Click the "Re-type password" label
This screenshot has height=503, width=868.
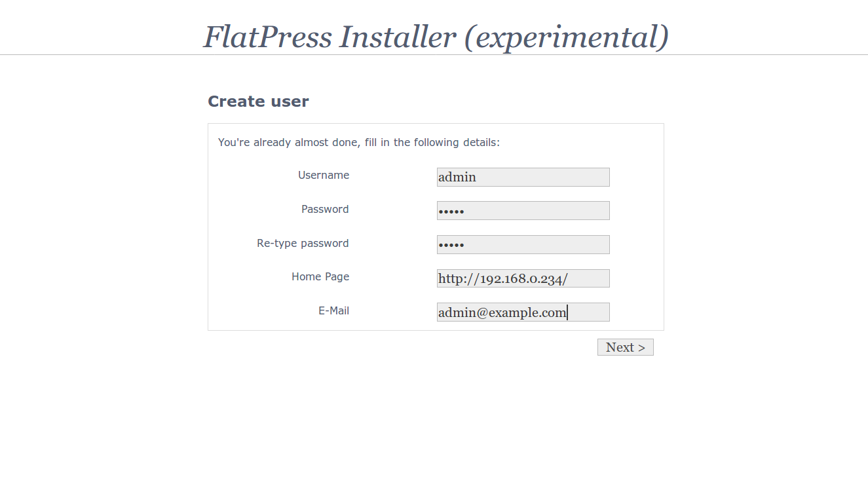pos(303,243)
